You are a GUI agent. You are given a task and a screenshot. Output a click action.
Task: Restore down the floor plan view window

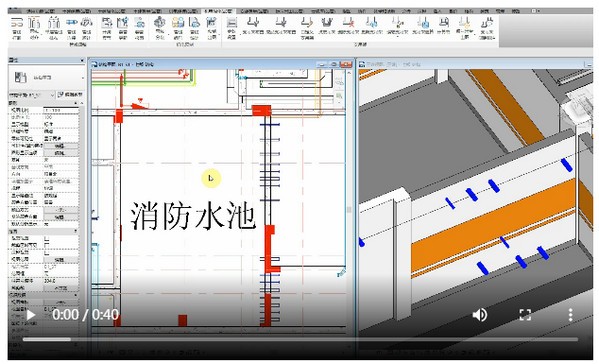pyautogui.click(x=333, y=64)
